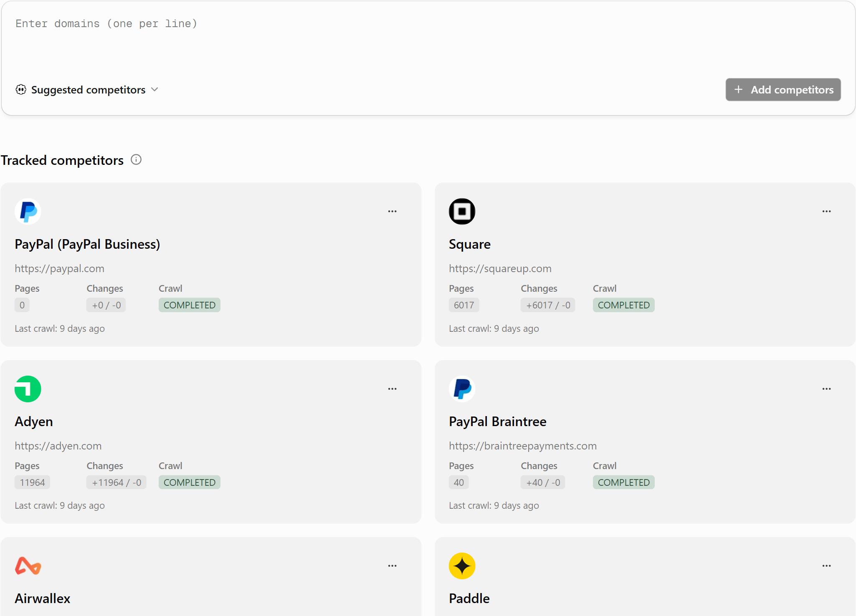Open the Square card three-dot menu
Viewport: 856px width, 616px height.
[827, 212]
